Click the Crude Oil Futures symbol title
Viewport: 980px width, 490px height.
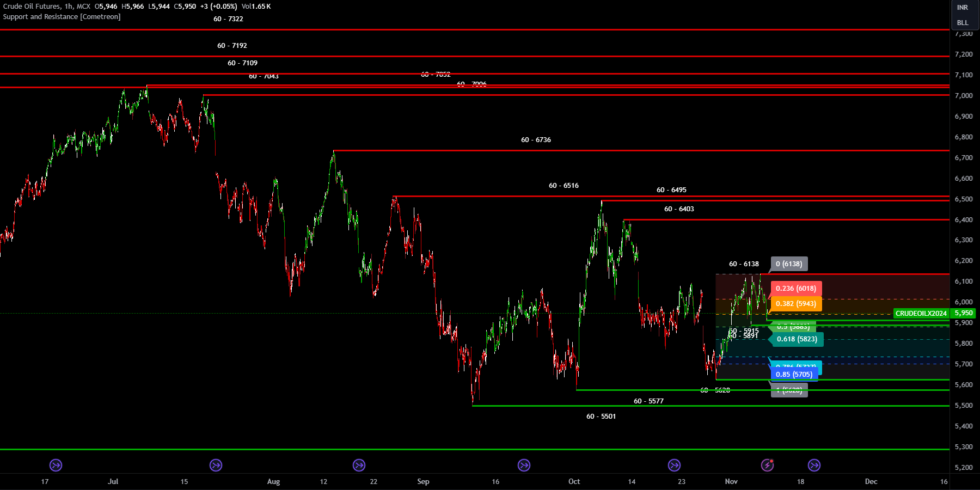pyautogui.click(x=32, y=7)
